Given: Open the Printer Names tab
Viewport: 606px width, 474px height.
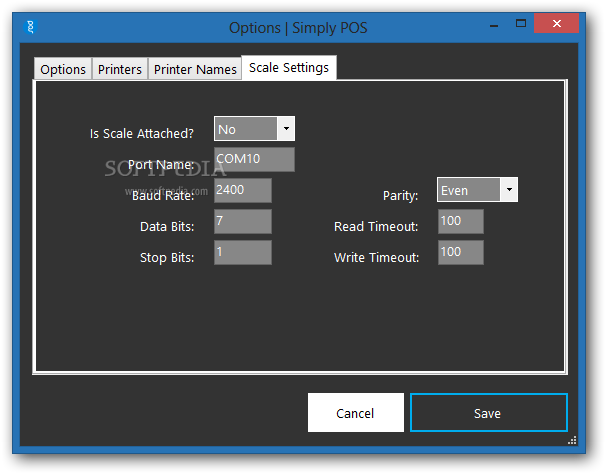Looking at the screenshot, I should click(195, 69).
